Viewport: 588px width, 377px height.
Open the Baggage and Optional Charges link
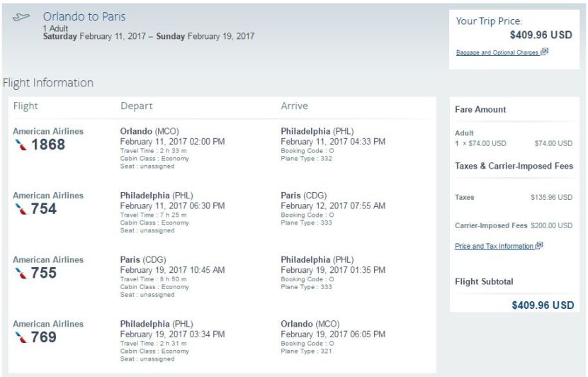497,52
